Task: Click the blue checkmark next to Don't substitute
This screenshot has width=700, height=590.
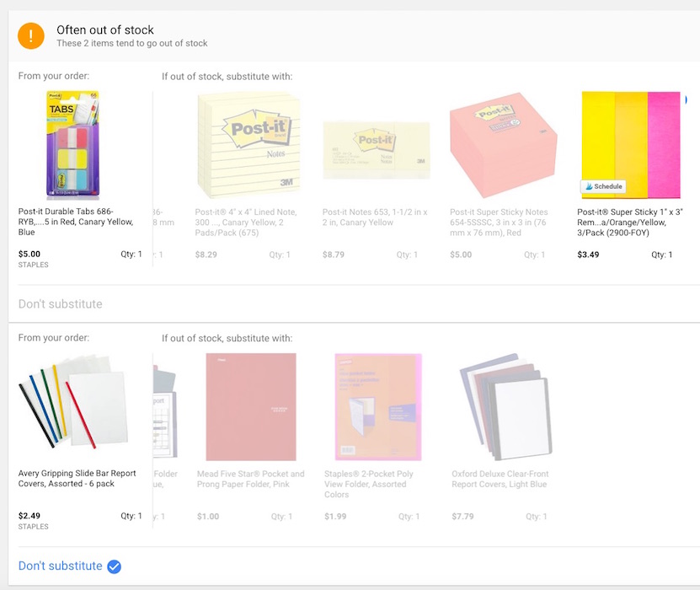Action: pyautogui.click(x=115, y=566)
